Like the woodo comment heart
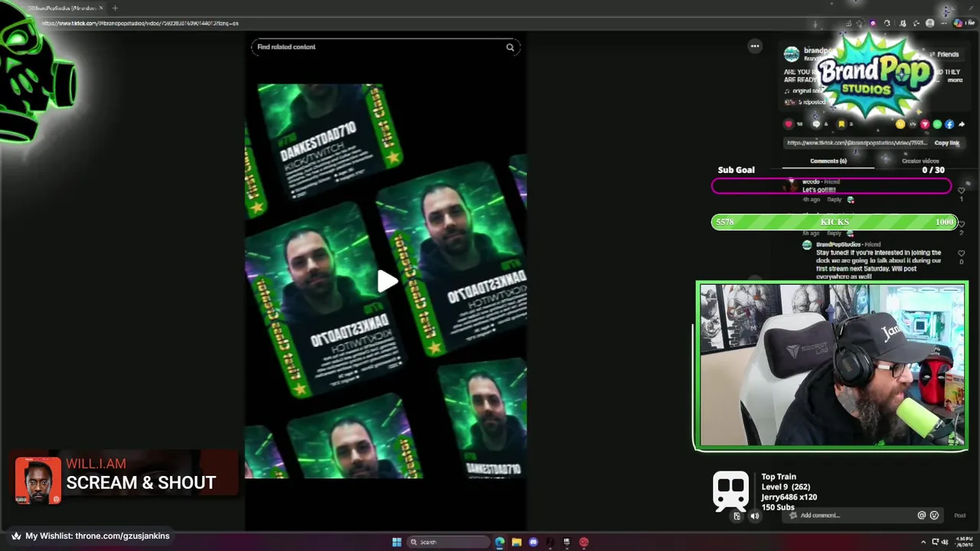The image size is (980, 551). point(962,191)
